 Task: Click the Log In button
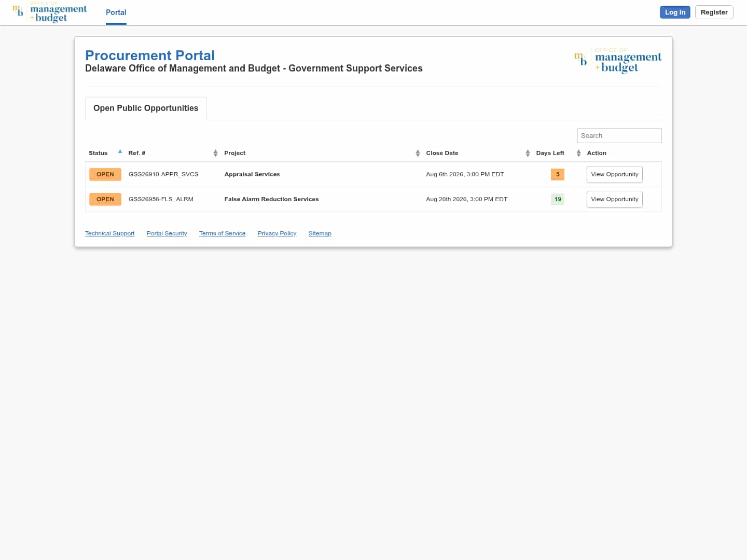675,12
